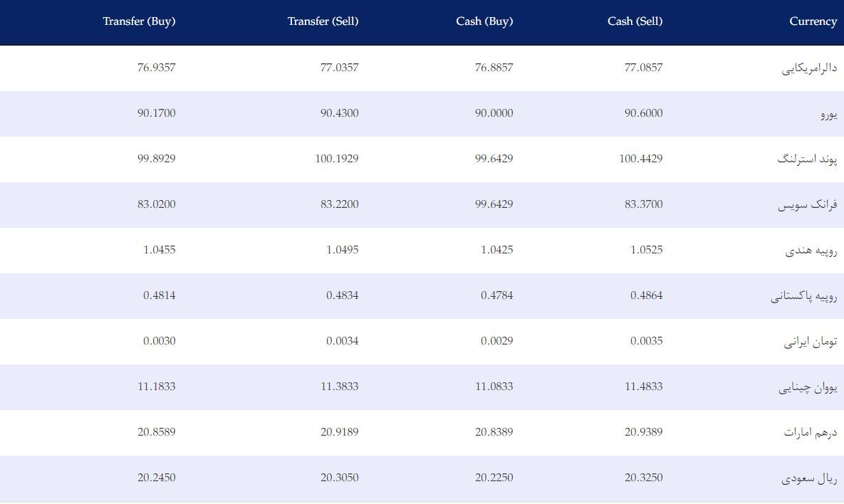Viewport: 844px width, 504px height.
Task: Click the Cash (Sell) column header
Action: 635,21
